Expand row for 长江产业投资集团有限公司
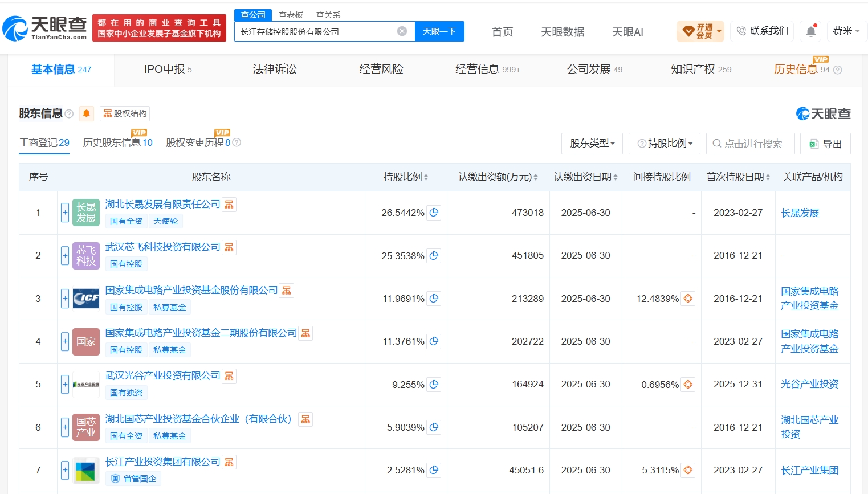This screenshot has height=494, width=868. pyautogui.click(x=65, y=470)
